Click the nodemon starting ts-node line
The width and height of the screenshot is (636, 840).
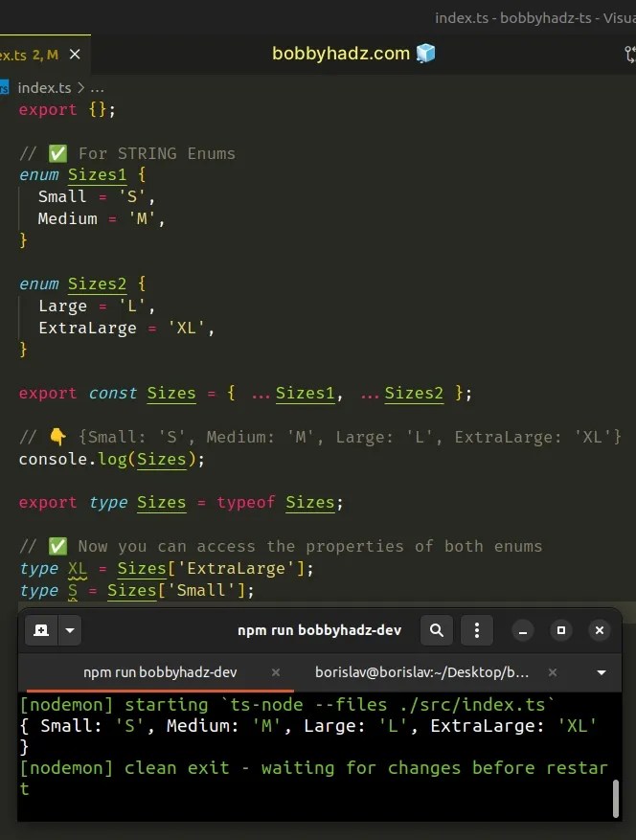coord(287,704)
